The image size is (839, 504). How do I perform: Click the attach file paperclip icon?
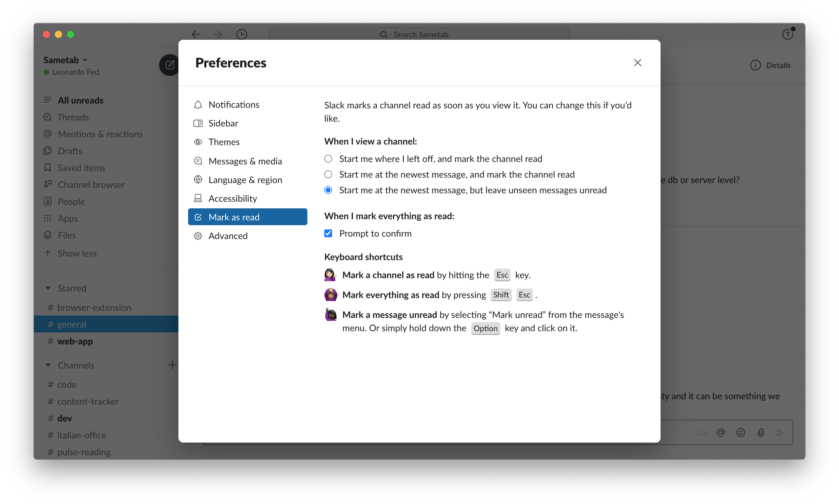(x=760, y=432)
